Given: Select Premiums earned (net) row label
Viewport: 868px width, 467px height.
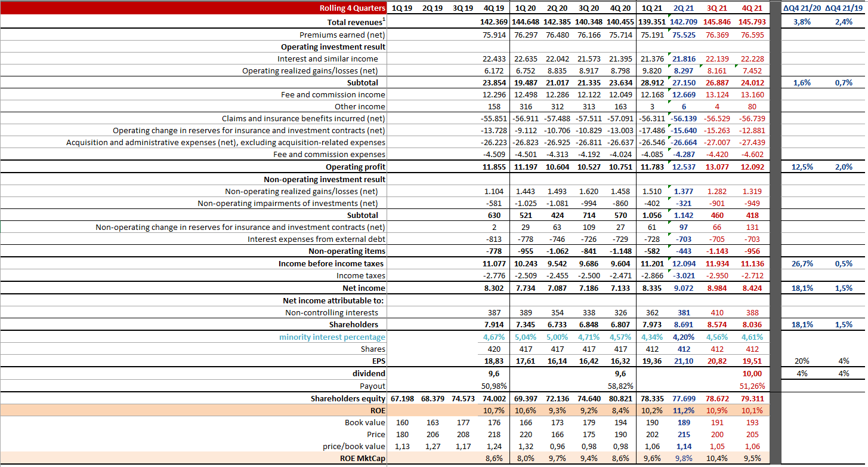Looking at the screenshot, I should pyautogui.click(x=342, y=35).
